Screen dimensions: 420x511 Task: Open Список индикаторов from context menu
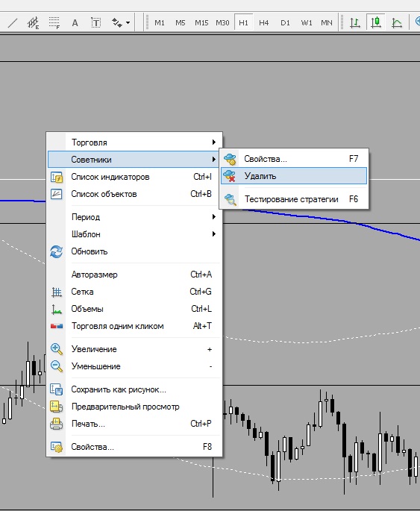[x=134, y=177]
